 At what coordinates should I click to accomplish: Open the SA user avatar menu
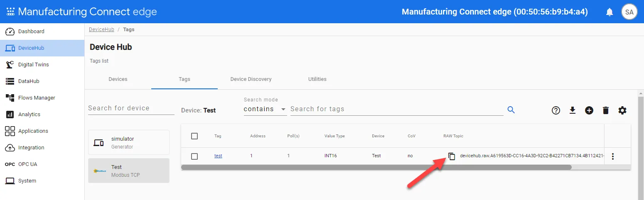[629, 12]
